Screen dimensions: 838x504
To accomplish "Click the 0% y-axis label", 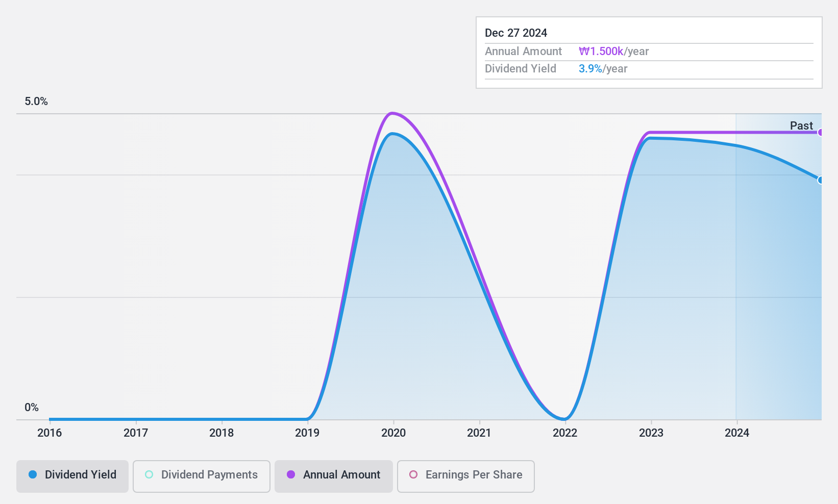I will pyautogui.click(x=32, y=408).
